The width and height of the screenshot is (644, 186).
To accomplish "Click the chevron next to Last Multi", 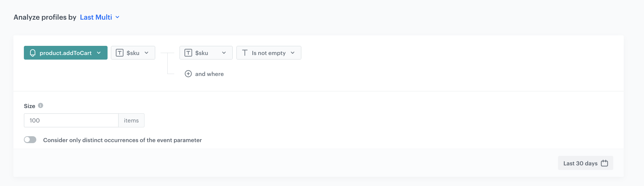I will click(x=117, y=17).
